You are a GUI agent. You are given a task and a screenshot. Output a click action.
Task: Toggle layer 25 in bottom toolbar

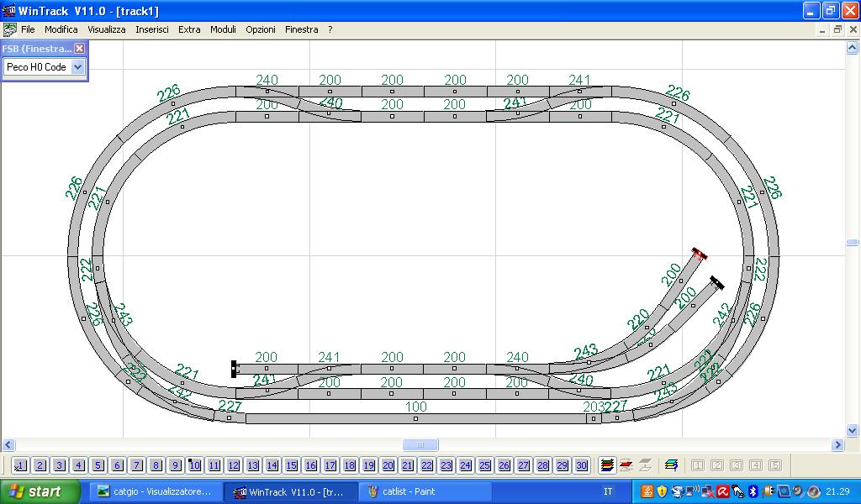click(x=484, y=465)
